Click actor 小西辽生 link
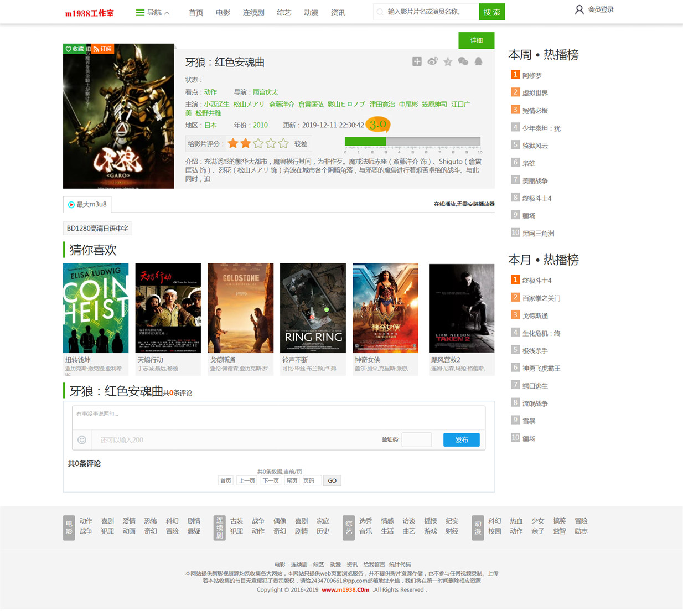Viewport: 683px width, 616px height. 216,104
